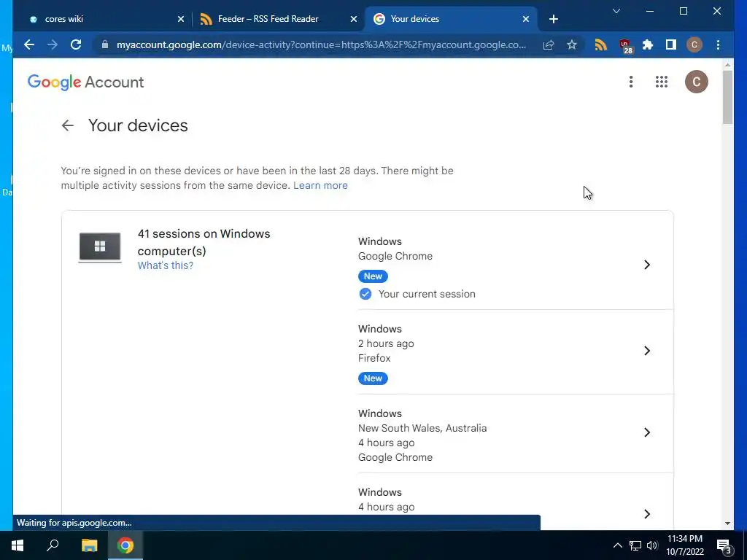The image size is (747, 560).
Task: Open the Google apps grid
Action: (661, 82)
